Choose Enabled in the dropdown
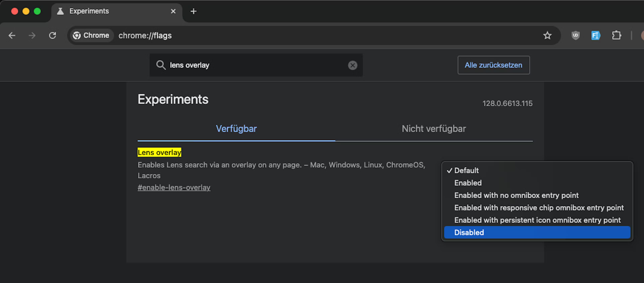The image size is (644, 283). point(468,183)
